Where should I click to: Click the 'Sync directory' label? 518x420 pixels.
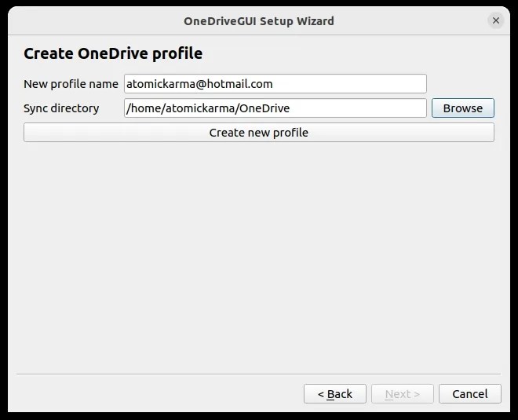[x=61, y=108]
